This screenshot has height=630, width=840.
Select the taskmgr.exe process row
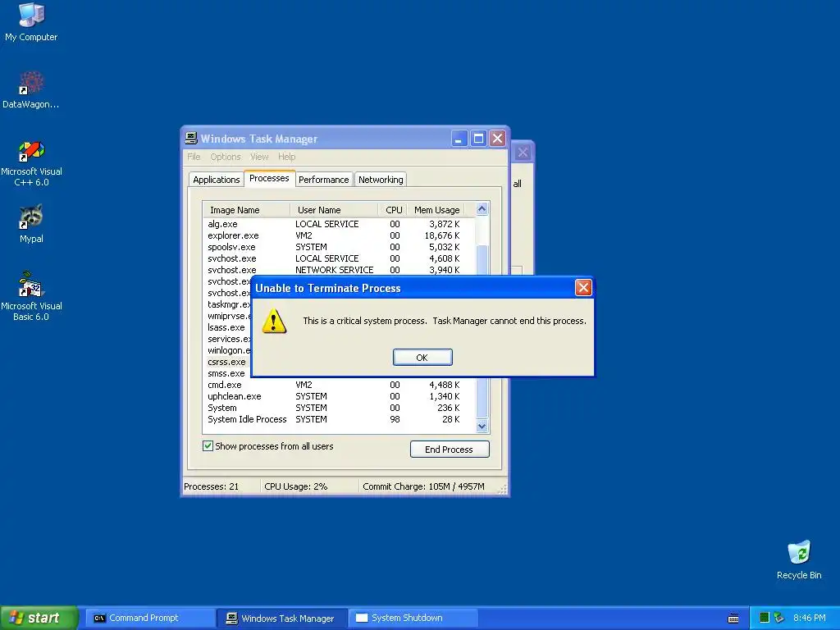(228, 304)
